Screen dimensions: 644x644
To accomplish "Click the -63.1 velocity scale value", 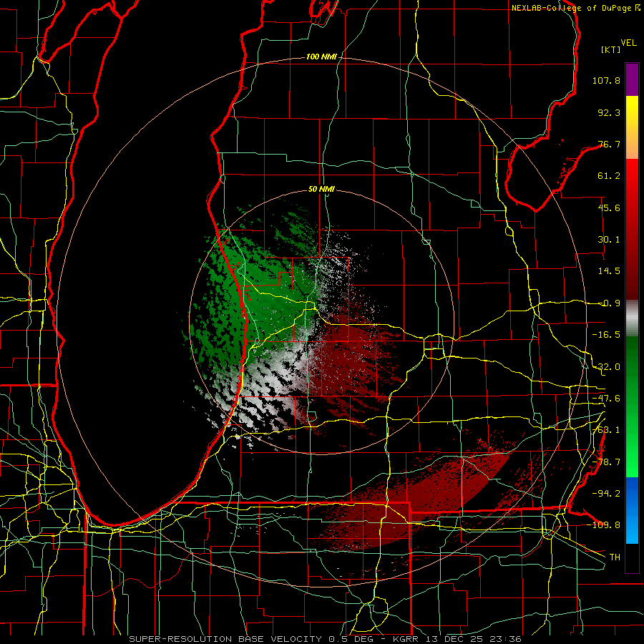I will [x=606, y=430].
